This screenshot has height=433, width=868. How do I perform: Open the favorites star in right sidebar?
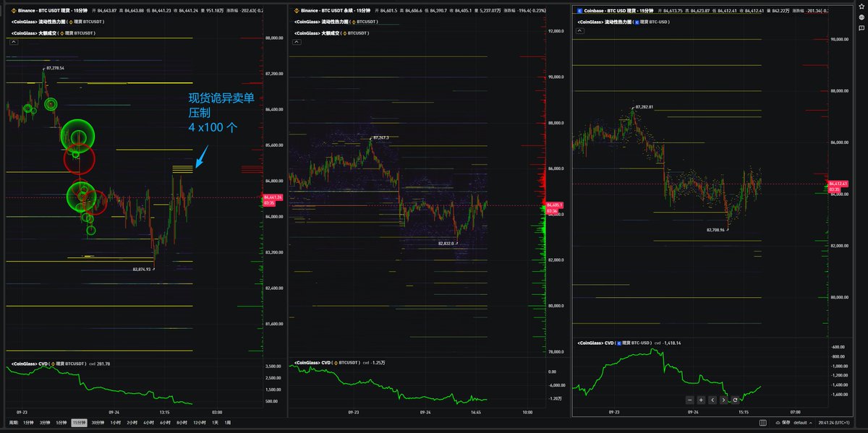pyautogui.click(x=861, y=7)
